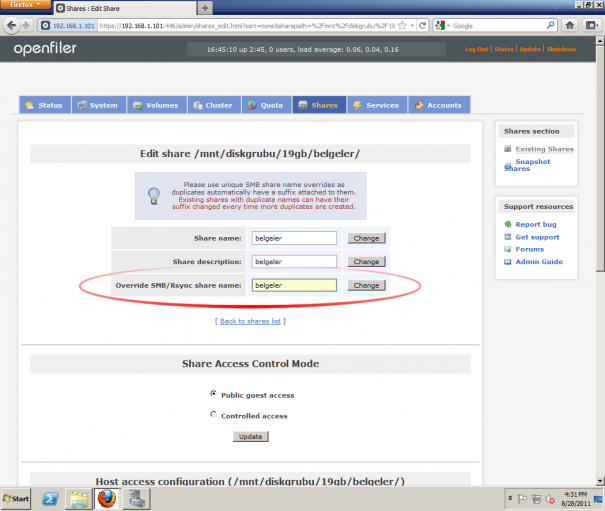
Task: Click Change next to Override SMB/Rsync name
Action: (x=366, y=285)
